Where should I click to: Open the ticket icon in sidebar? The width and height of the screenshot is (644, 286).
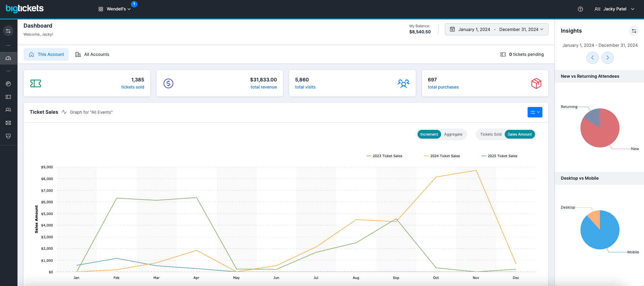(8, 97)
